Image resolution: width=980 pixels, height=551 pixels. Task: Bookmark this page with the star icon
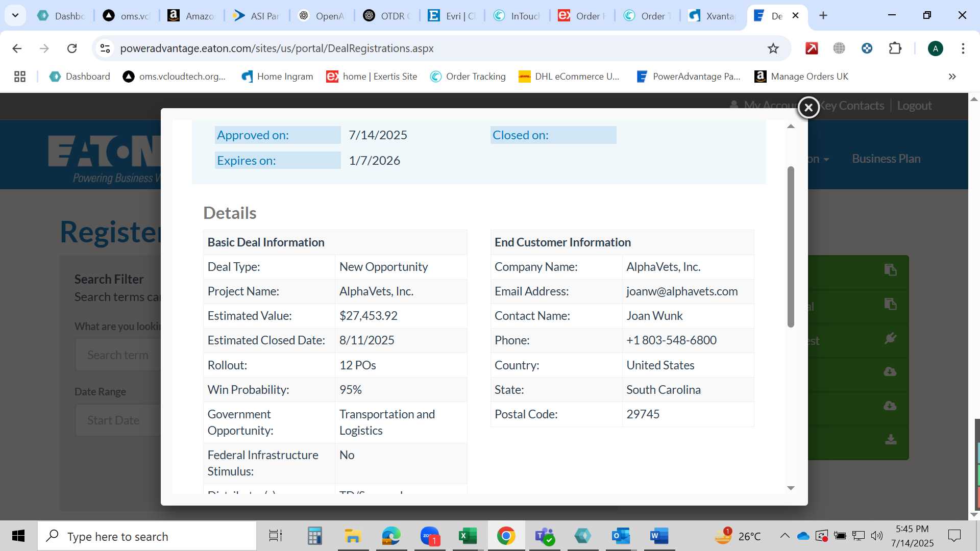pyautogui.click(x=773, y=48)
